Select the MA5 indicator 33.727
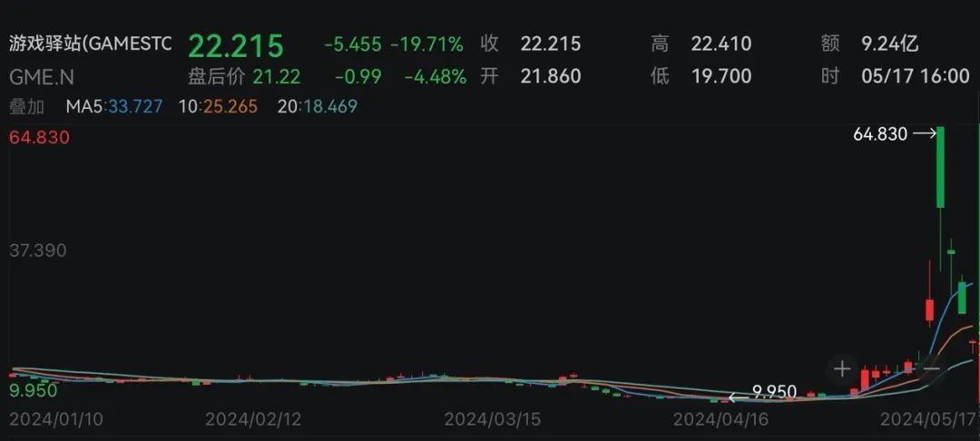Image resolution: width=980 pixels, height=441 pixels. click(114, 106)
